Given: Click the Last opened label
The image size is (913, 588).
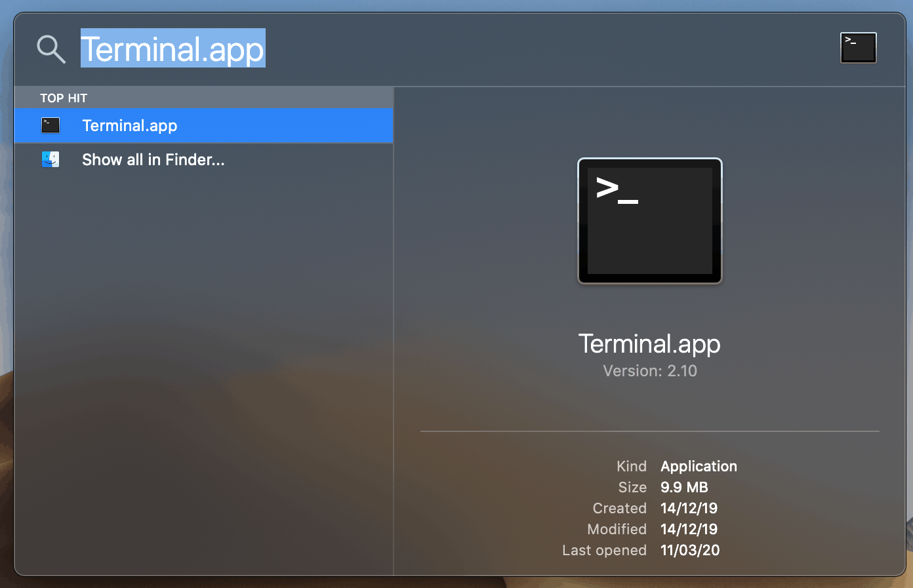Looking at the screenshot, I should [604, 550].
